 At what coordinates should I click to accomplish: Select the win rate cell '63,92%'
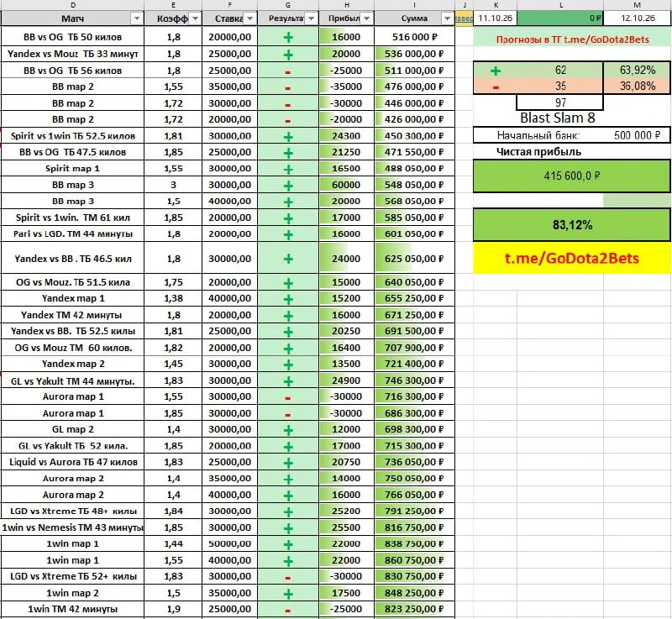point(638,71)
